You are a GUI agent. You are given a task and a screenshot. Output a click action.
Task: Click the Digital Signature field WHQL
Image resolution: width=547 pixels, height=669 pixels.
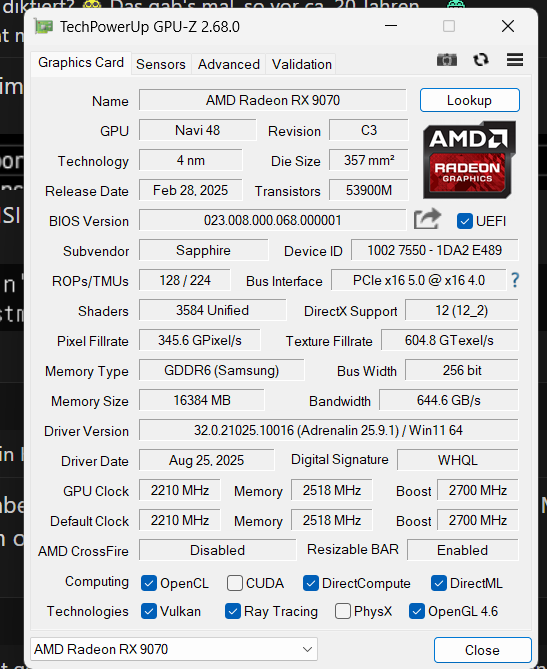(x=458, y=460)
